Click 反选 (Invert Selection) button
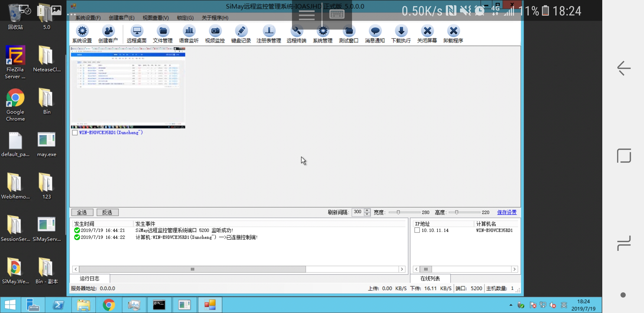 pyautogui.click(x=107, y=212)
